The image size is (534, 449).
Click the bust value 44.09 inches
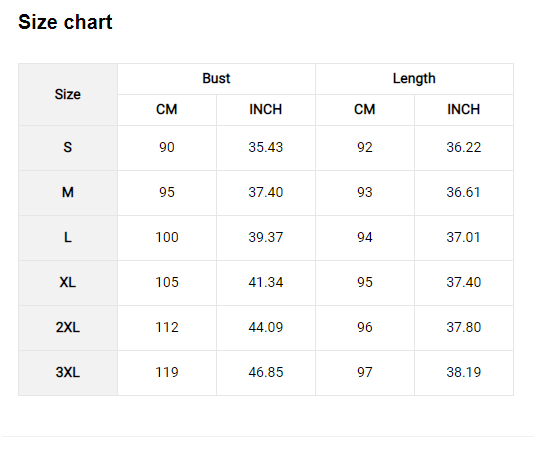point(266,327)
